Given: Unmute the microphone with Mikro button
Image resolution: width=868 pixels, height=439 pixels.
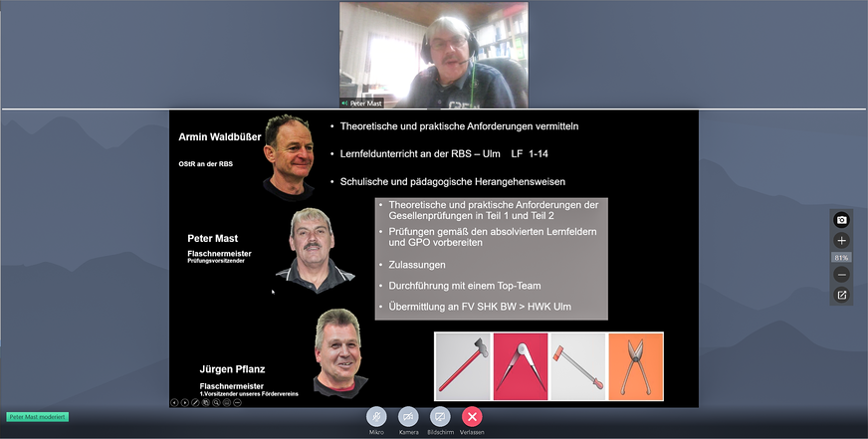Looking at the screenshot, I should pyautogui.click(x=376, y=416).
